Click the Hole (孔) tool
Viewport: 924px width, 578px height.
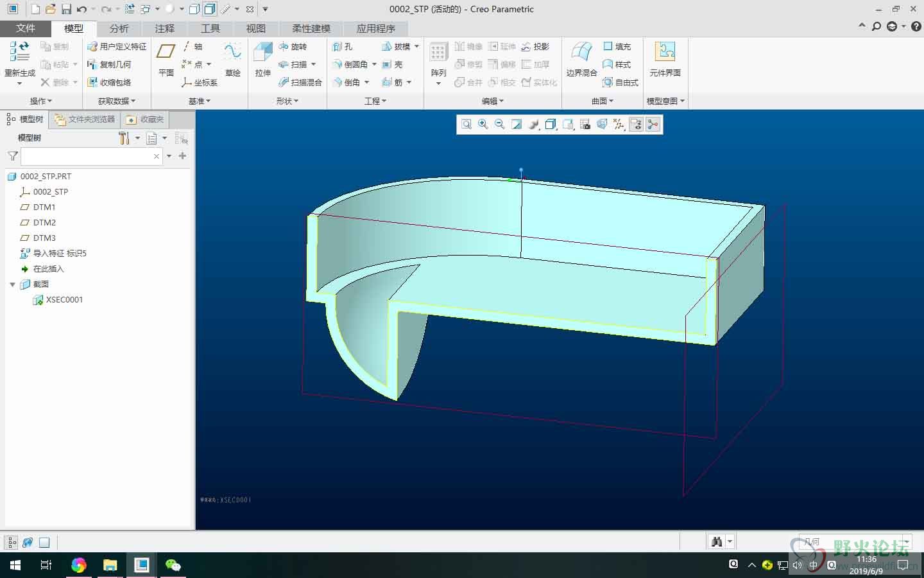pos(342,46)
